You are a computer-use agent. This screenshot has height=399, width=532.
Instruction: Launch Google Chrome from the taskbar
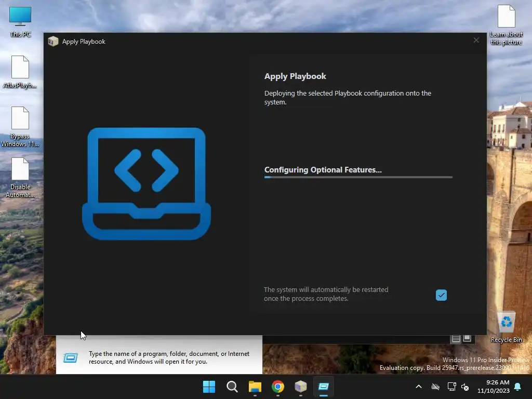click(x=278, y=387)
